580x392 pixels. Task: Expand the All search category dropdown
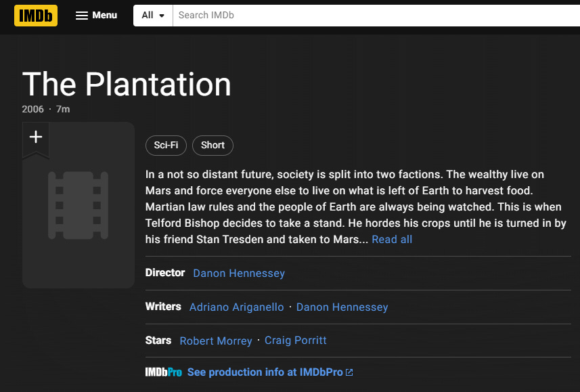pyautogui.click(x=153, y=15)
